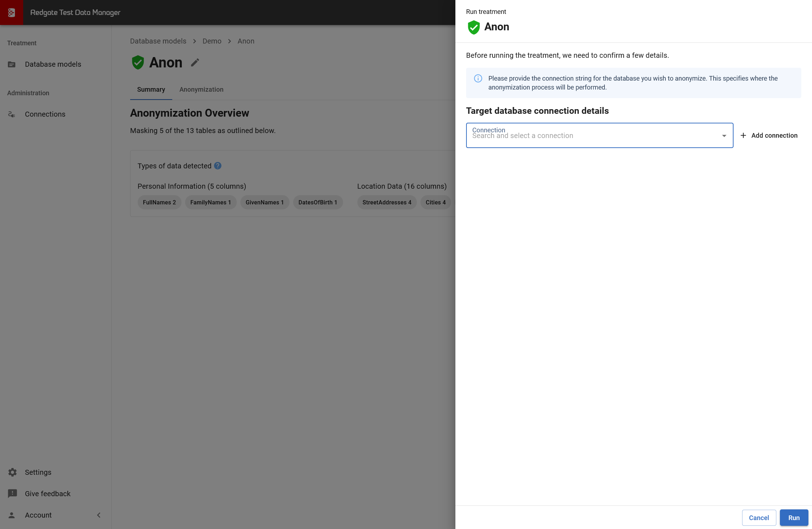Click the FullNames 2 chip
The height and width of the screenshot is (529, 812).
pyautogui.click(x=159, y=202)
